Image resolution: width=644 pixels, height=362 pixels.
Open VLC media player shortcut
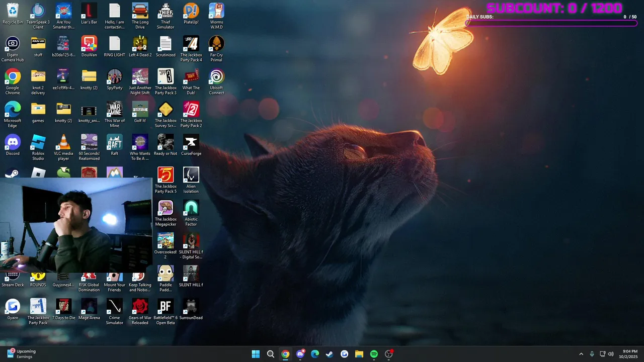click(63, 148)
